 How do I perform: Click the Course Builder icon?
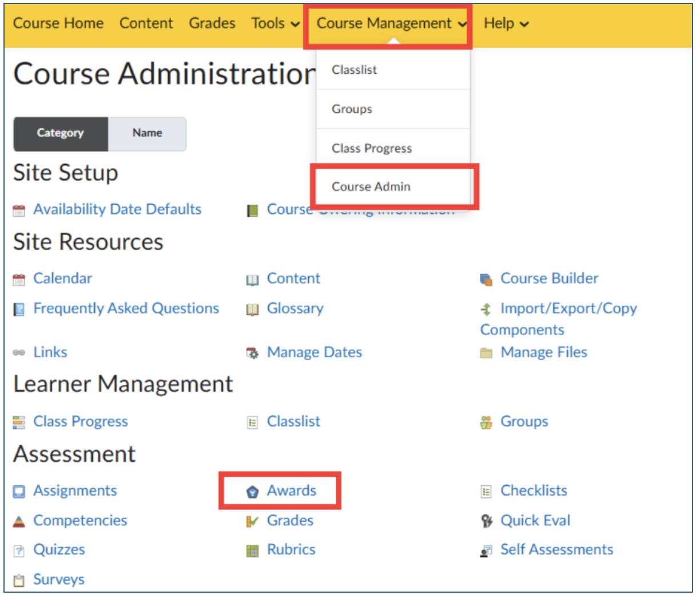tap(486, 279)
